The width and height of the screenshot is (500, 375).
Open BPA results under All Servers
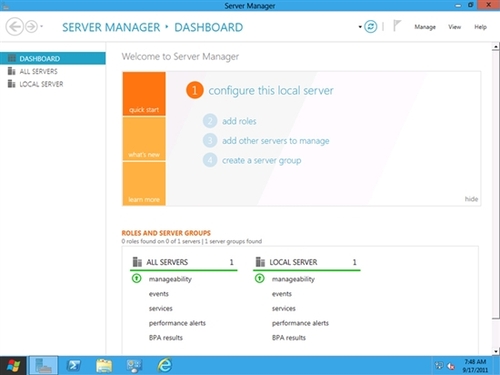click(166, 338)
